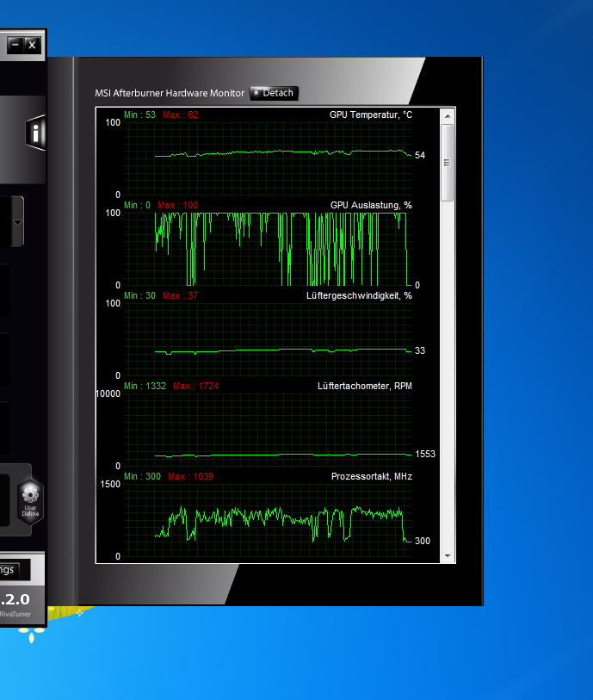
Task: Click the hardware monitor scrollbar thumb
Action: (447, 163)
